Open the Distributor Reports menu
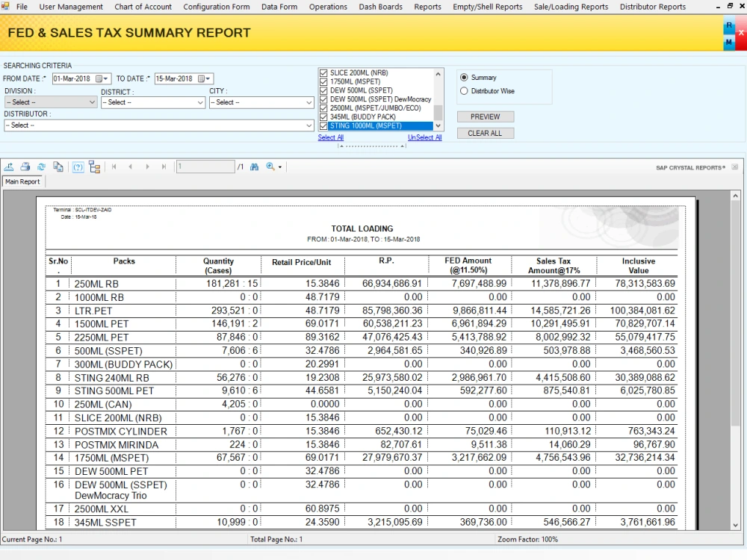 click(653, 7)
